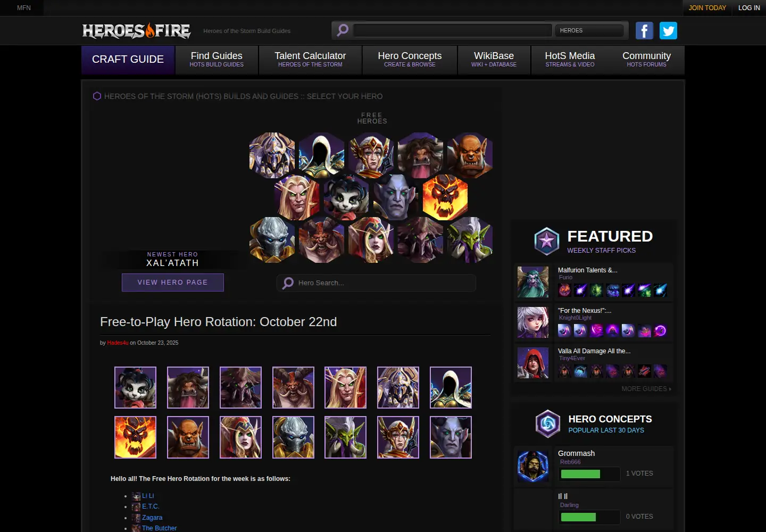Open the HeroesFire Facebook page icon
The image size is (766, 532).
644,31
